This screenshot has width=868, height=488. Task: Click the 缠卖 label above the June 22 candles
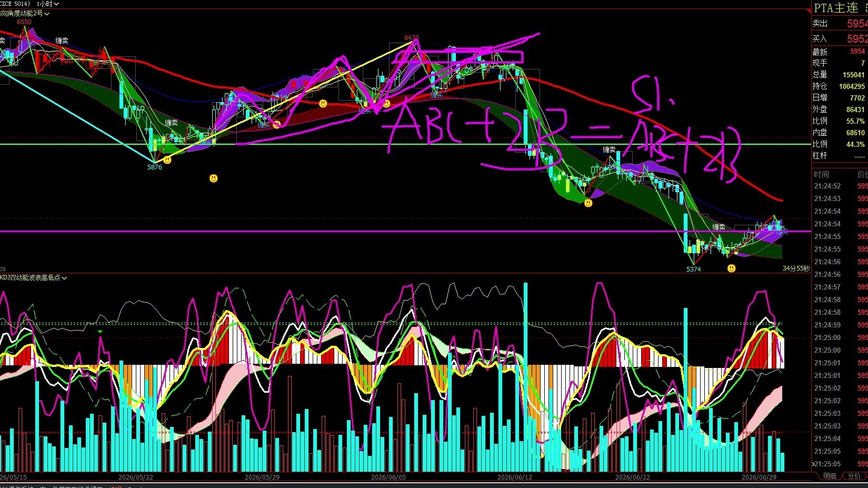(609, 150)
